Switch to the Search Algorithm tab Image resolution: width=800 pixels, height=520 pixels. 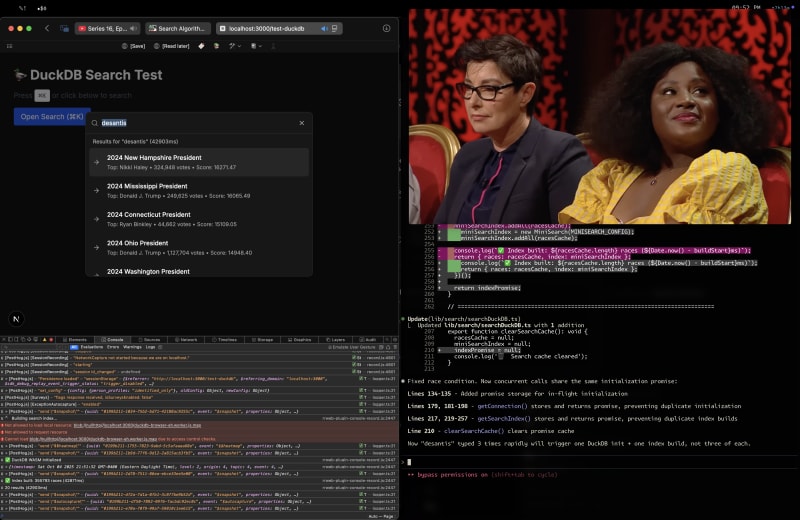pos(178,29)
